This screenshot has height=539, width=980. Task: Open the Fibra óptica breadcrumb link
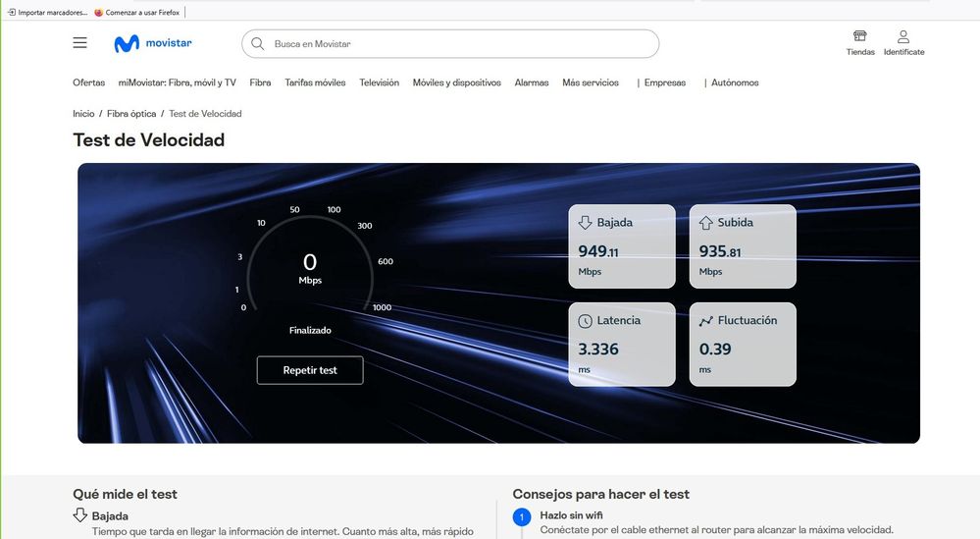coord(131,114)
